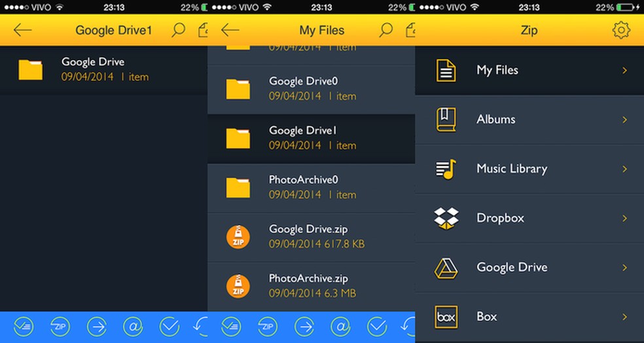Tap the PhotoArchive0 folder icon
644x343 pixels.
[x=238, y=188]
